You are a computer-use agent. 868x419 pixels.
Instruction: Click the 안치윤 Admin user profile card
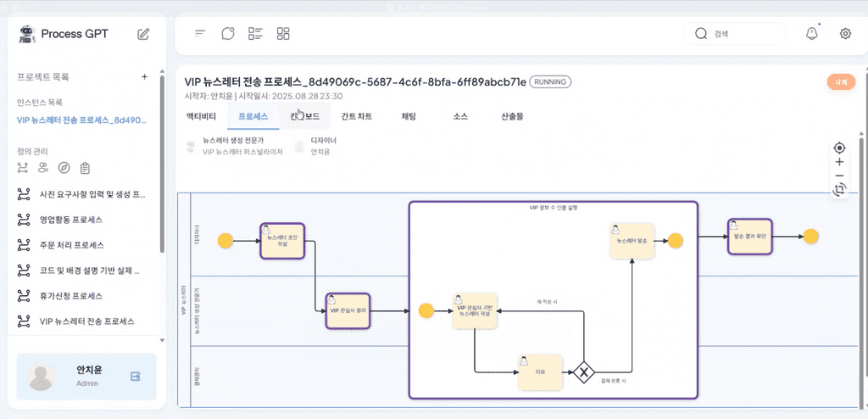point(86,377)
